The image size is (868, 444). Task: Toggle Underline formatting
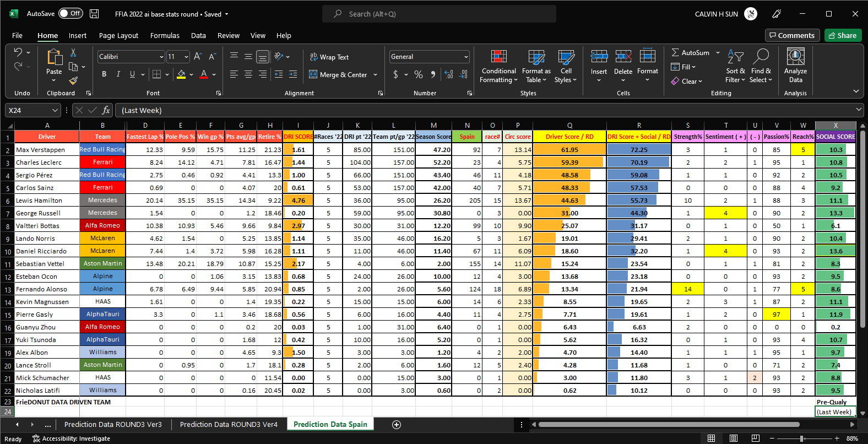(x=132, y=74)
